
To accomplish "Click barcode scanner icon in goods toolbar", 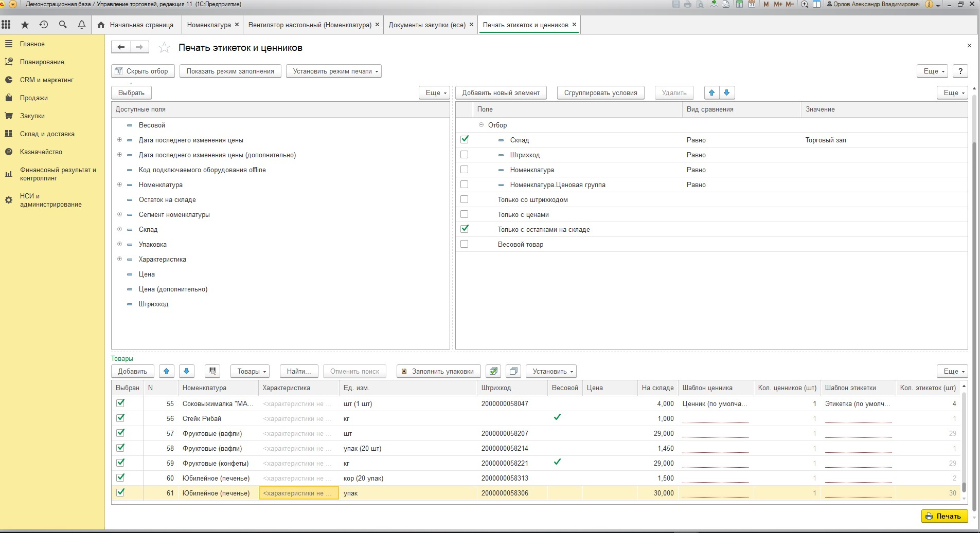I will click(x=212, y=371).
